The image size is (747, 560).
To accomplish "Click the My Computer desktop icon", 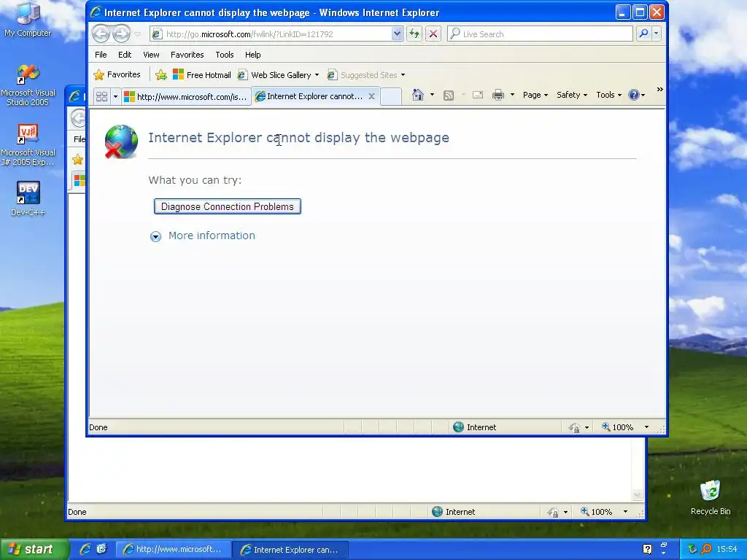I will click(x=28, y=20).
